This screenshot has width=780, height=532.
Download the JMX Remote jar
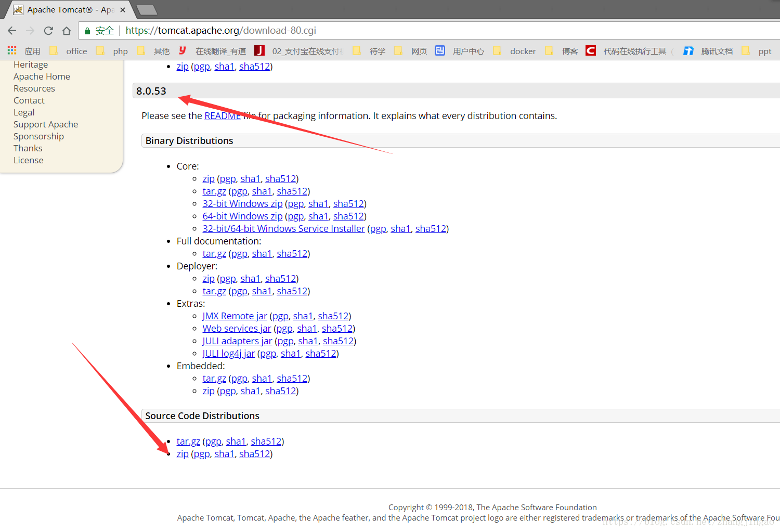[x=235, y=316]
